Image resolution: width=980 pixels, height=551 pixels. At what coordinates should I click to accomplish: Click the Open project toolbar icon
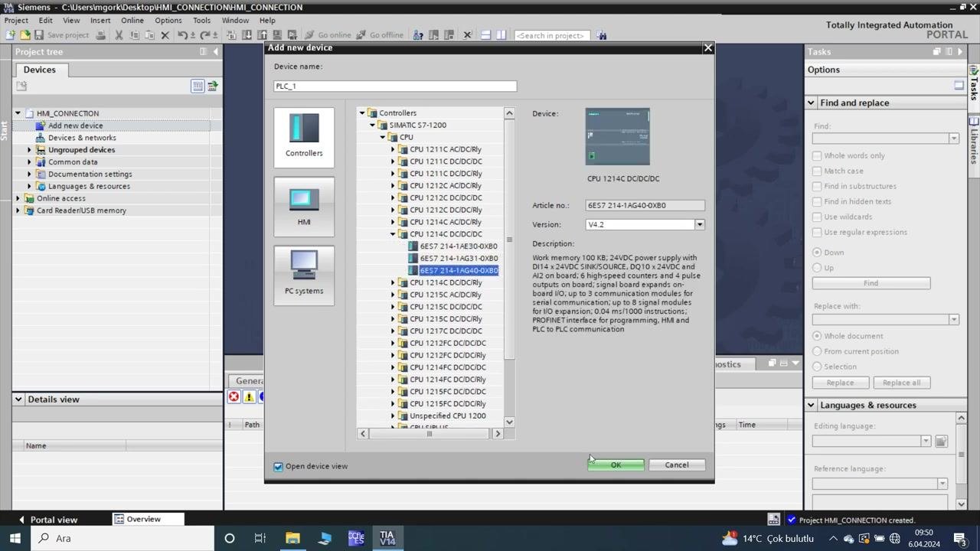click(x=24, y=35)
